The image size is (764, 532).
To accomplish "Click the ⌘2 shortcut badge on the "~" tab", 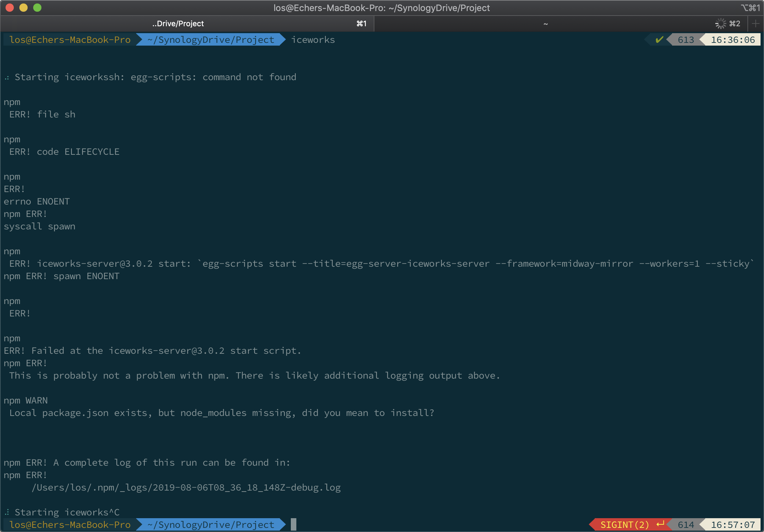I will (x=734, y=23).
